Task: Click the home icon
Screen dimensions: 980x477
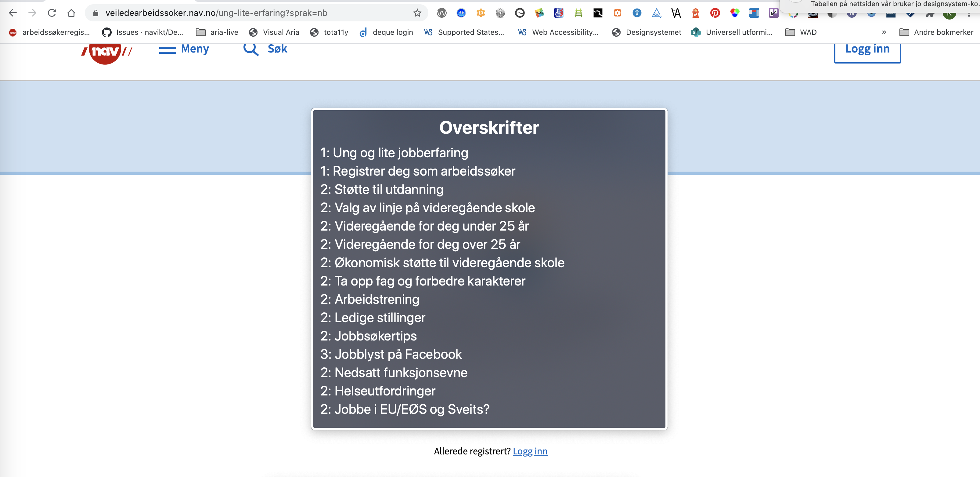Action: [x=71, y=13]
